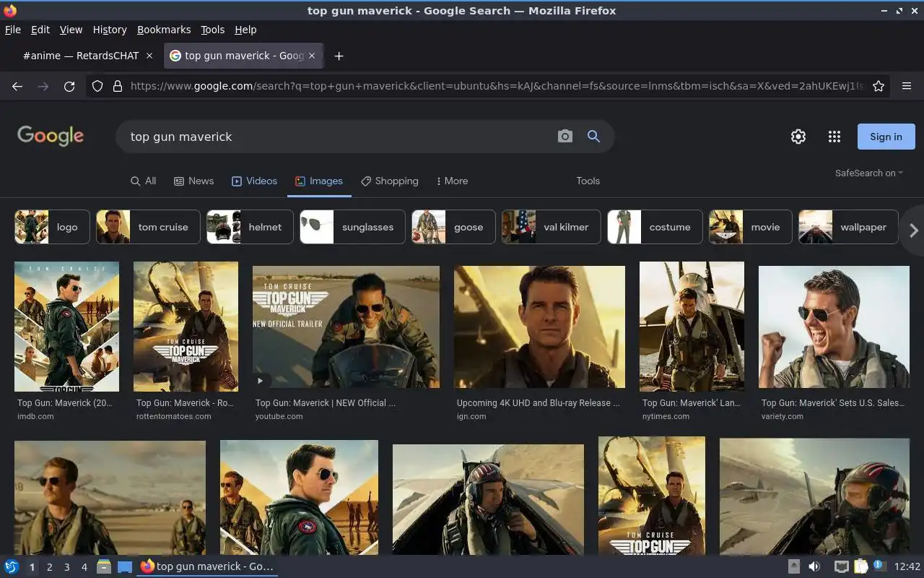Switch to workspace 2
Screen dimensions: 924x578
point(49,567)
